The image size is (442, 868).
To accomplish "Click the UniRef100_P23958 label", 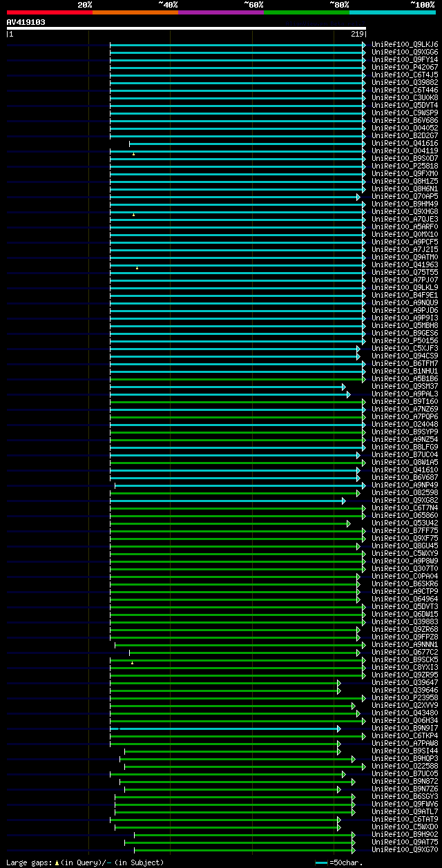I will [405, 697].
